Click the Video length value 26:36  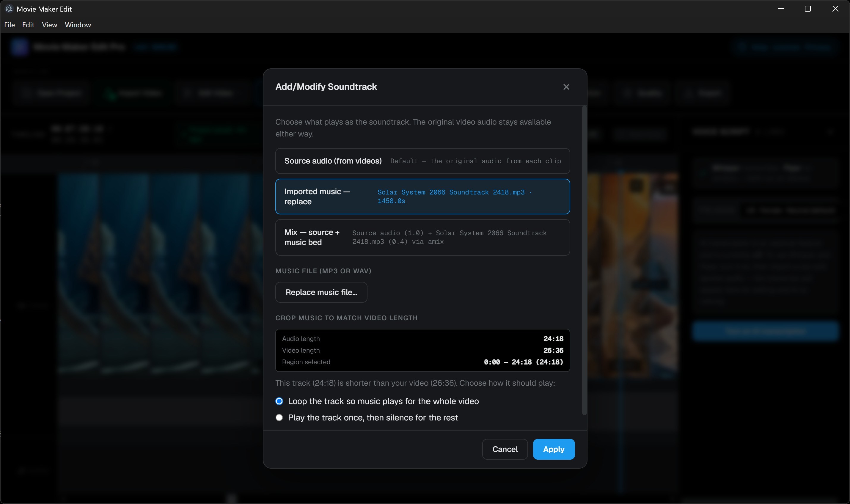tap(553, 351)
